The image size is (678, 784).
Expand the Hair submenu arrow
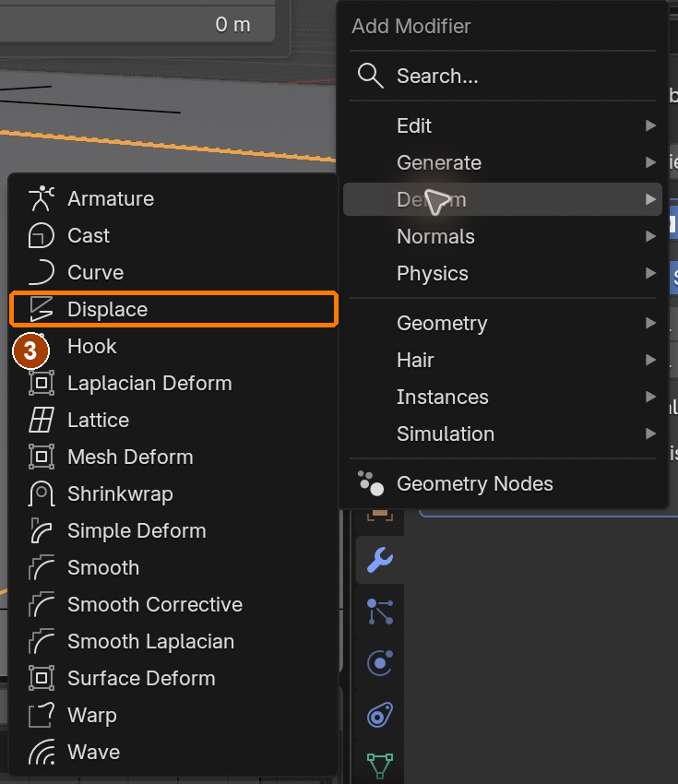[x=650, y=360]
